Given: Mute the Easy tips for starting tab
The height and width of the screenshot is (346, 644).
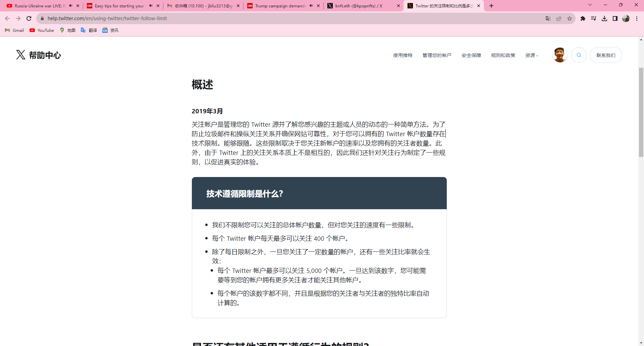Looking at the screenshot, I should coord(151,6).
